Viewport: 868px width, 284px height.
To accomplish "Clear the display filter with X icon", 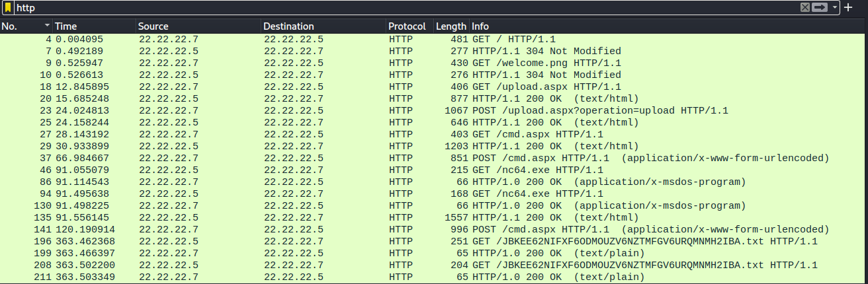I will point(805,8).
